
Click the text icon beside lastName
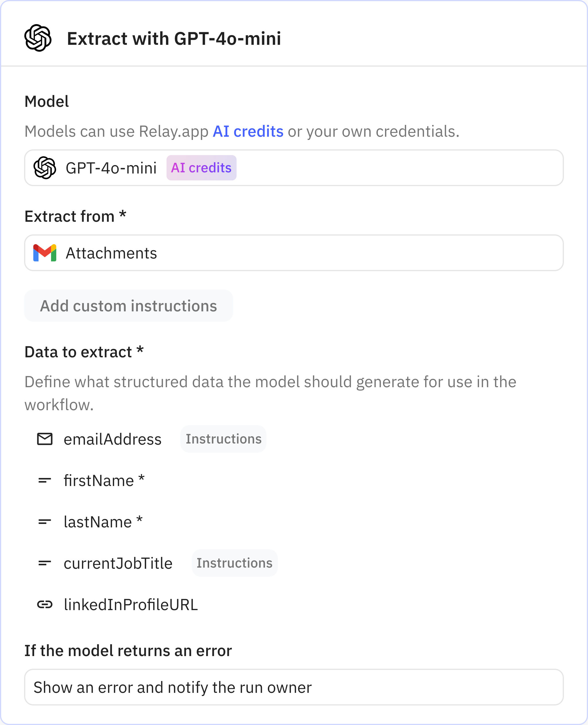coord(45,522)
